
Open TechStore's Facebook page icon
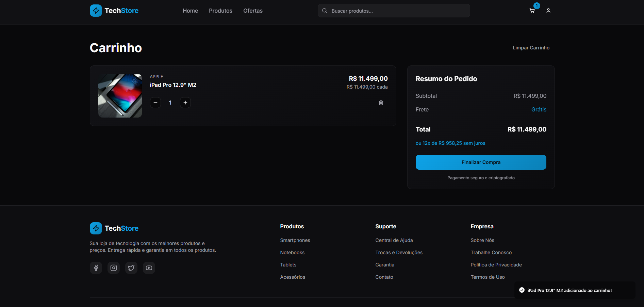coord(96,268)
